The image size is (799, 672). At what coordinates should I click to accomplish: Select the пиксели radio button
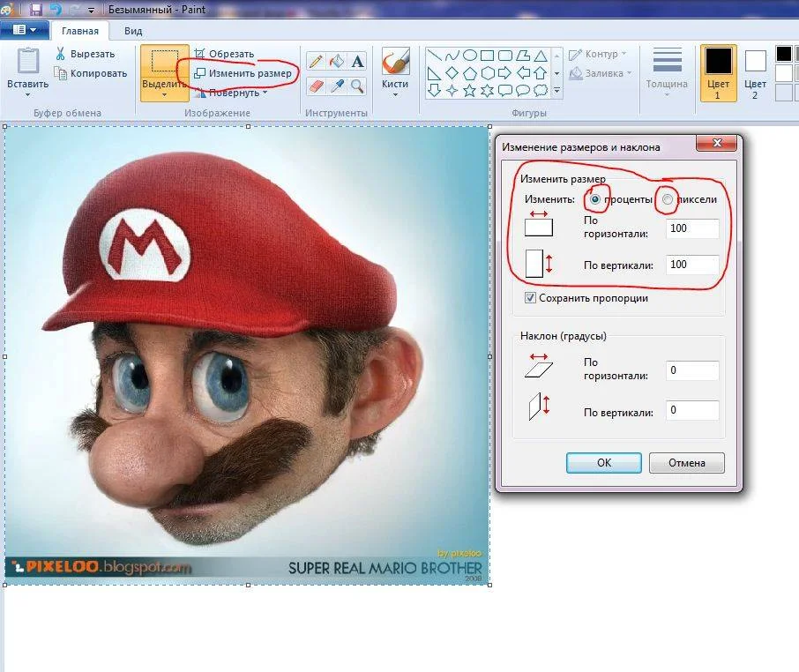668,199
